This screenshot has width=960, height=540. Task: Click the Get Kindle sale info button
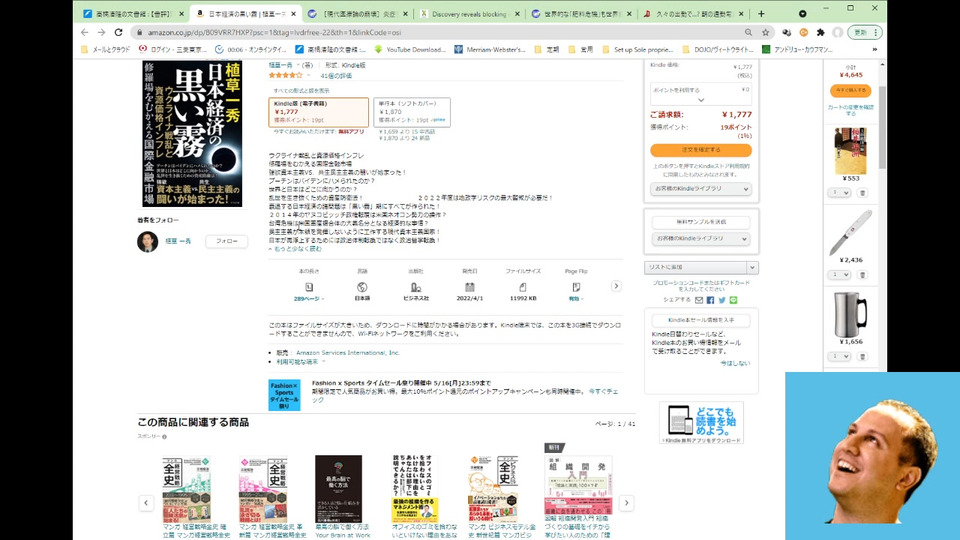coord(701,320)
